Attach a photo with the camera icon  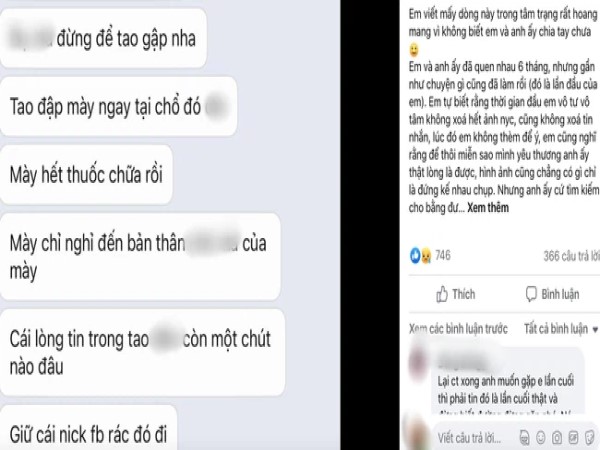coord(557,437)
